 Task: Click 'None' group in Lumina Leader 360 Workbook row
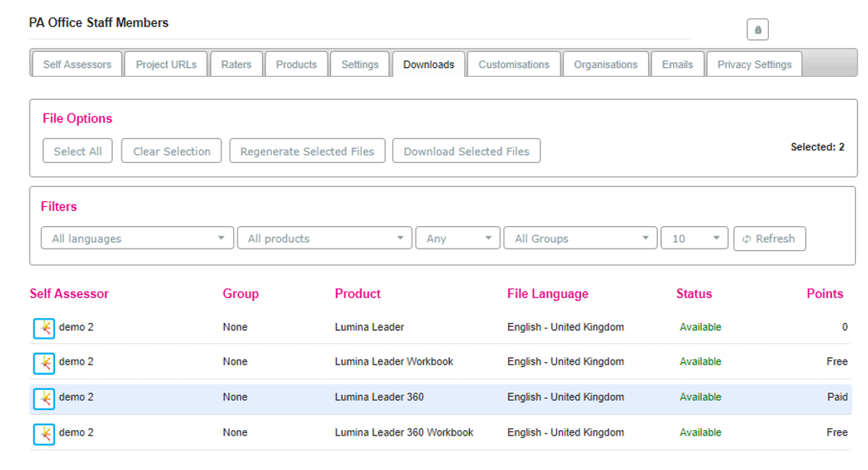[x=235, y=432]
